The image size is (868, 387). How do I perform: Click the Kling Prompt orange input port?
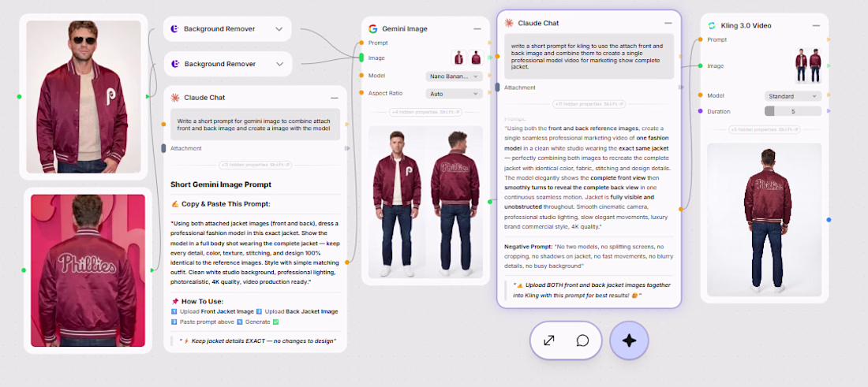tap(700, 39)
